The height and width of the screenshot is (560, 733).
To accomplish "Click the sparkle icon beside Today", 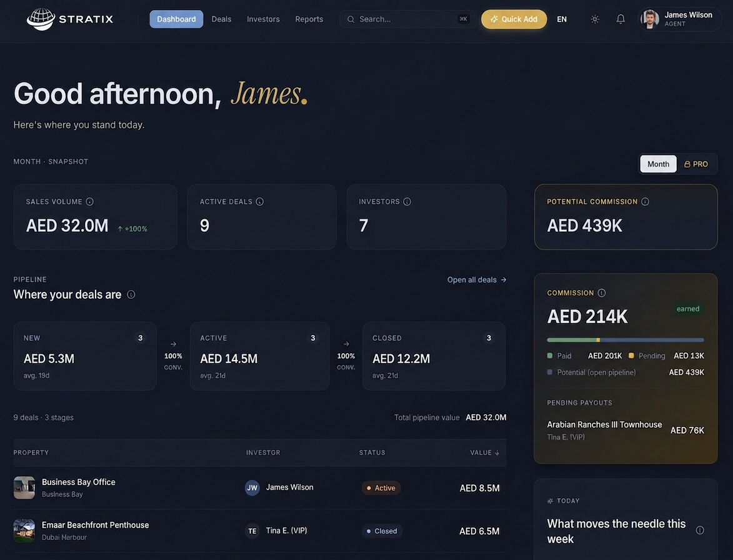I will click(x=550, y=501).
